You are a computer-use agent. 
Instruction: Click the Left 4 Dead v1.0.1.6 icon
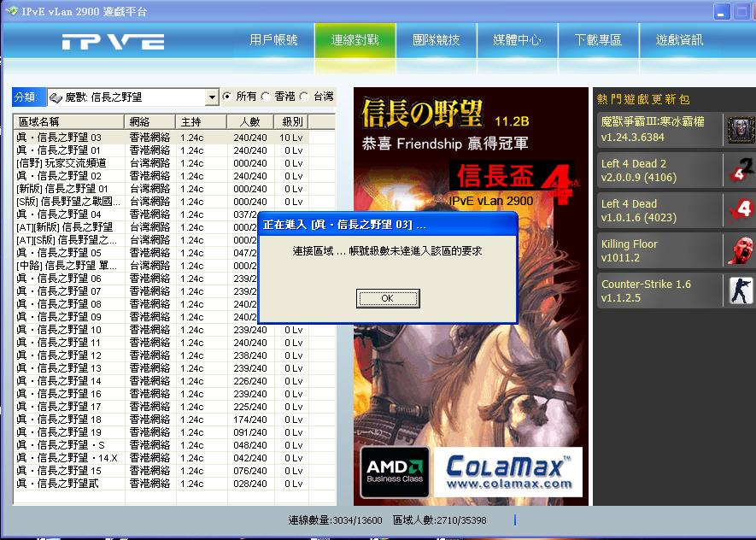[x=741, y=210]
